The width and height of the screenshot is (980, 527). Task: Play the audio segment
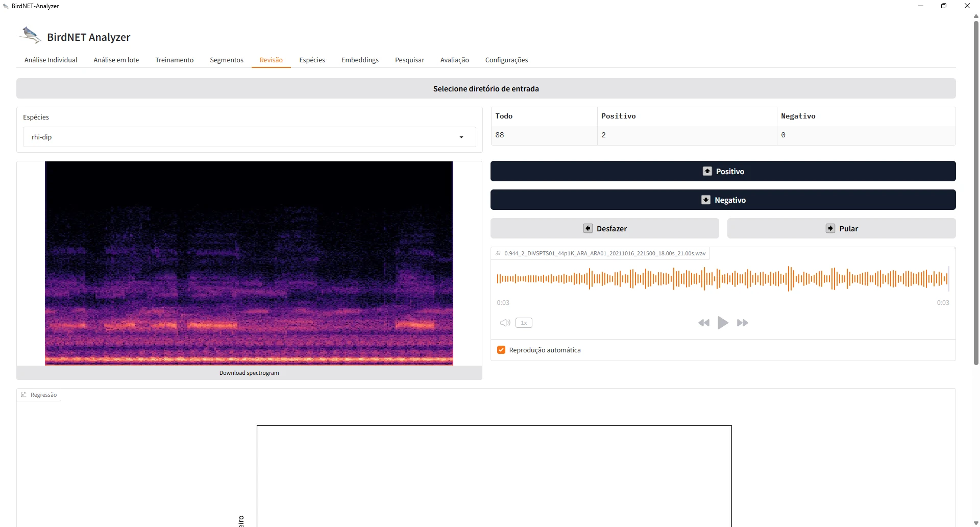723,323
